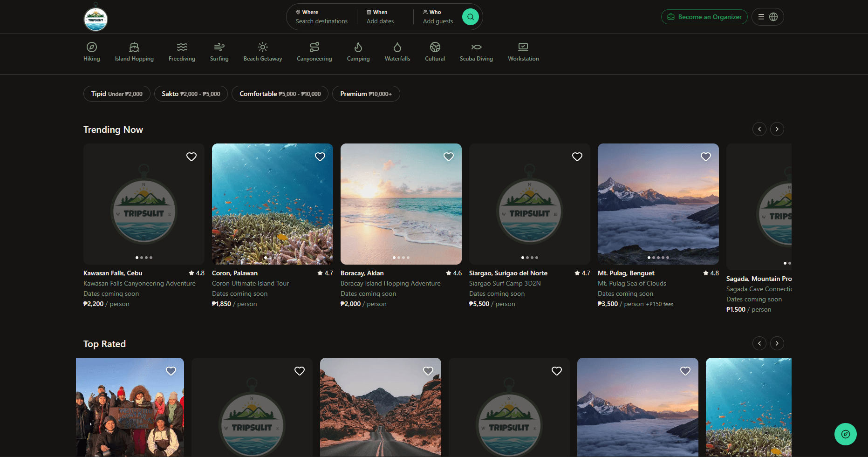Screen dimensions: 868x457
Task: Choose the Freediving category
Action: (182, 52)
